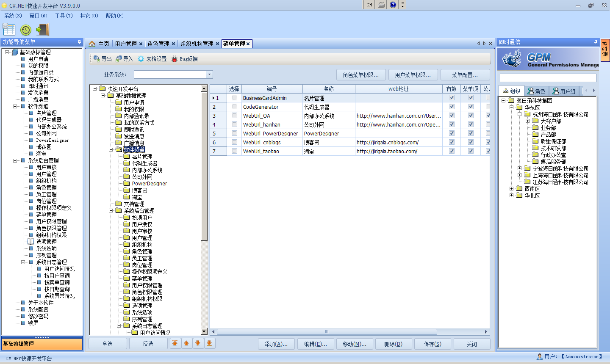Click the move-down orange arrow button
610x364 pixels.
(x=197, y=343)
